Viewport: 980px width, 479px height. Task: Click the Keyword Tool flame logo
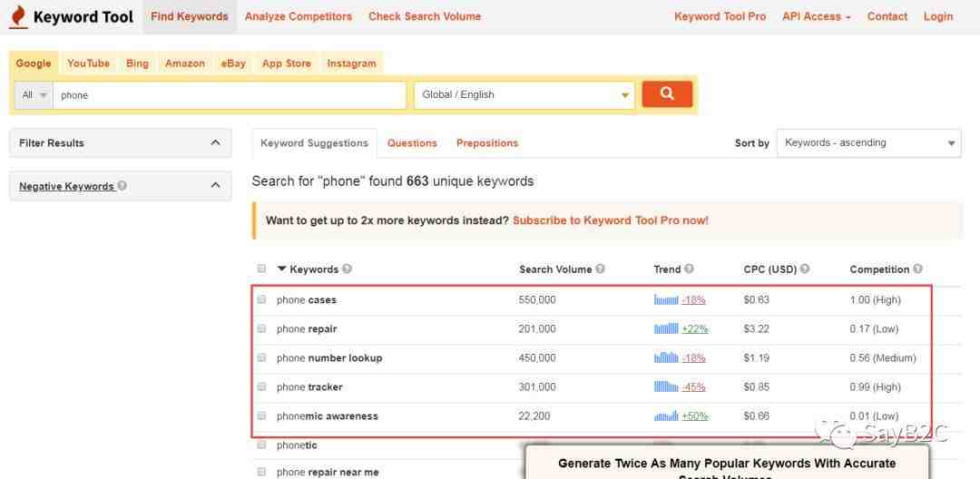(x=18, y=17)
